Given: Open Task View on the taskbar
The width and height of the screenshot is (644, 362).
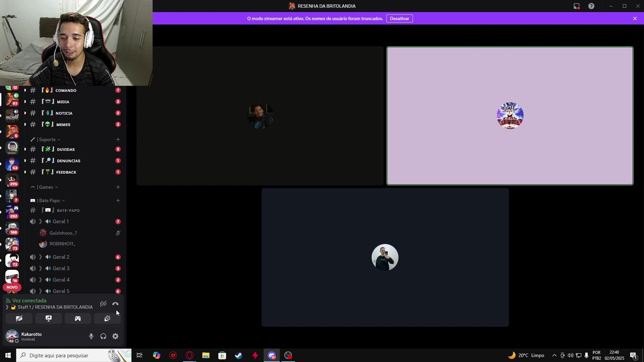Looking at the screenshot, I should pyautogui.click(x=140, y=355).
